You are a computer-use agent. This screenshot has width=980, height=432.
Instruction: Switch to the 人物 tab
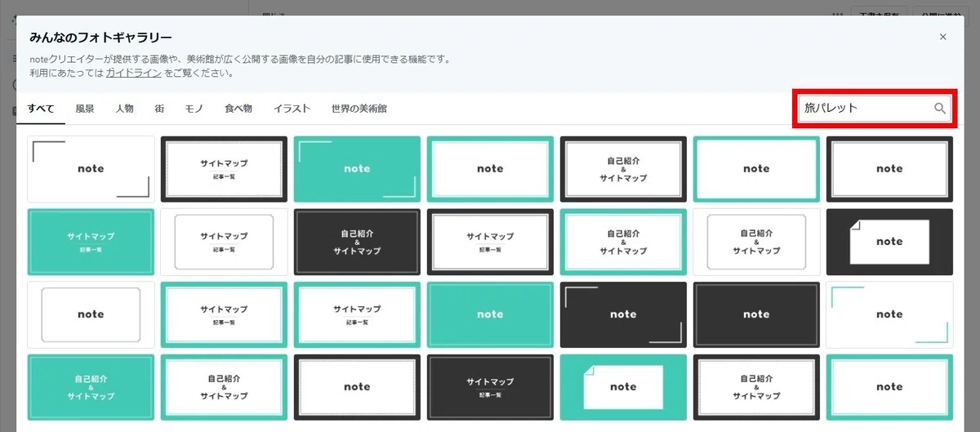tap(124, 109)
